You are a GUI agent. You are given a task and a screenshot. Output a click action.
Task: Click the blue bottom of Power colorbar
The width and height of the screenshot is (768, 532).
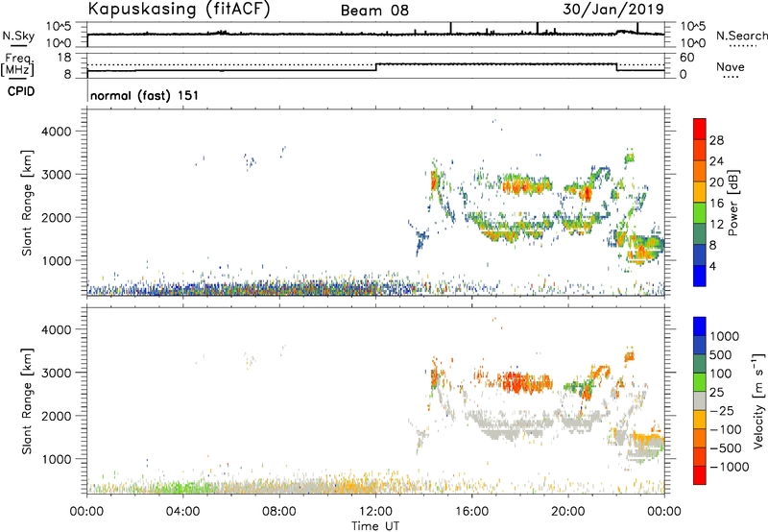point(700,276)
